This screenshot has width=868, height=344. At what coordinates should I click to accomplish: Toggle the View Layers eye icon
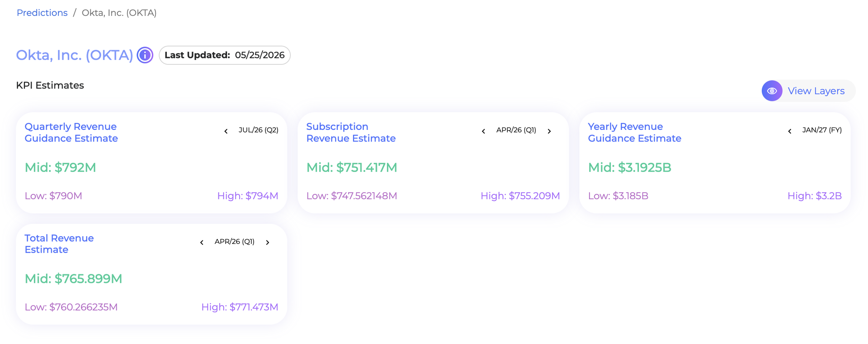pos(772,91)
